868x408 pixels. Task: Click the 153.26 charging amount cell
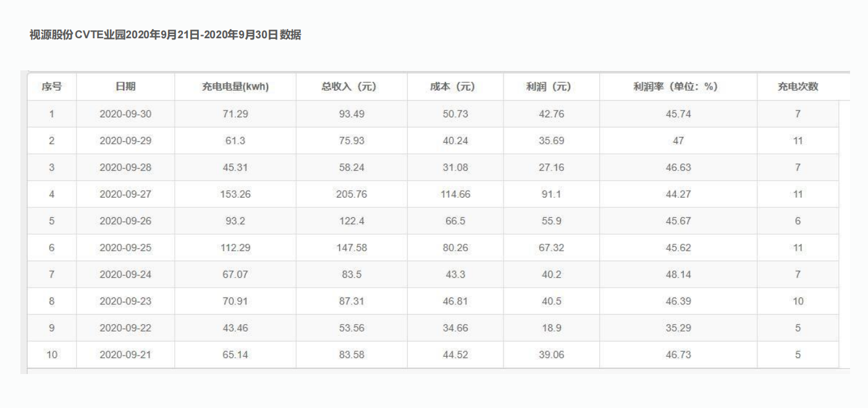coord(235,194)
